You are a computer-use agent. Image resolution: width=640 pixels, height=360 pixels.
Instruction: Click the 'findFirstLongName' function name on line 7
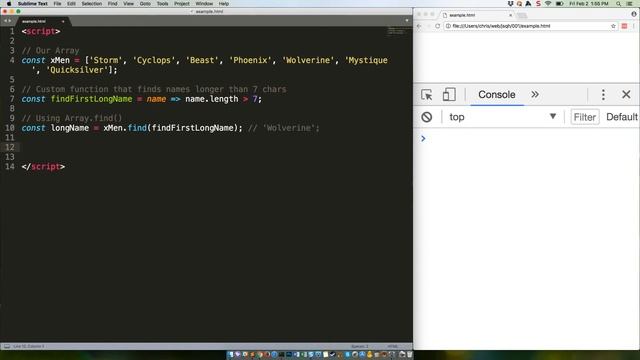pos(91,99)
